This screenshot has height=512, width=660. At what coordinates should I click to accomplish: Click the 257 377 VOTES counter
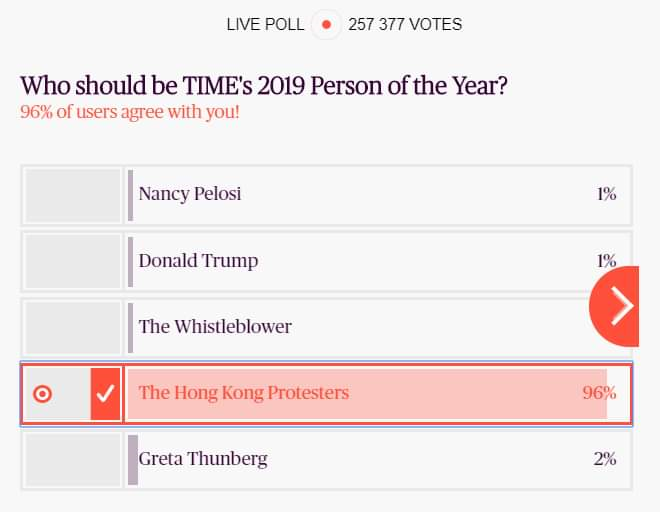(x=405, y=24)
